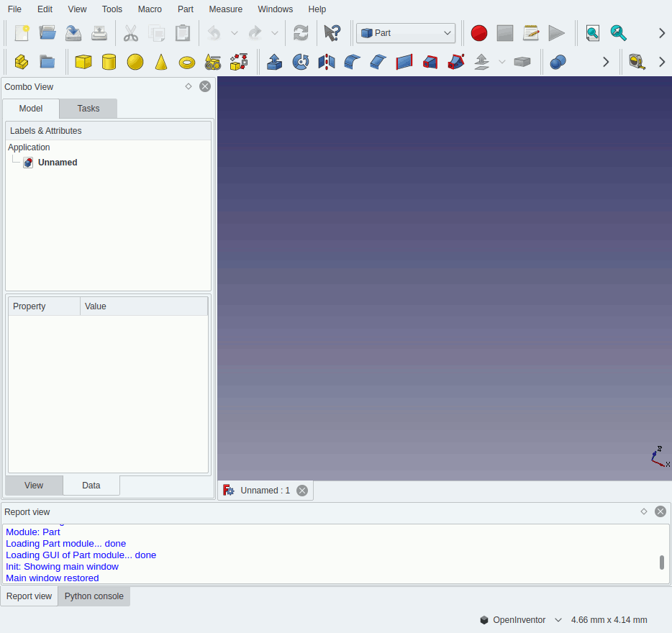
Task: Start recording a macro
Action: click(478, 33)
